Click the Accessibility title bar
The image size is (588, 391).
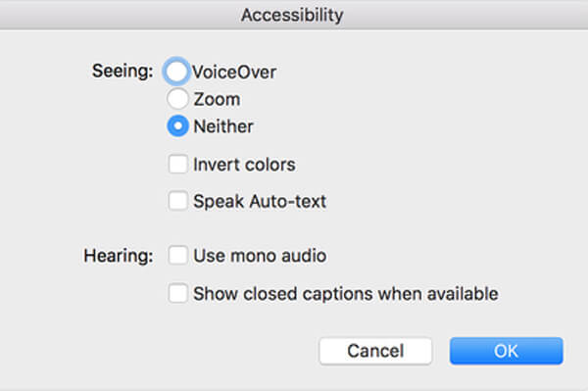click(292, 15)
